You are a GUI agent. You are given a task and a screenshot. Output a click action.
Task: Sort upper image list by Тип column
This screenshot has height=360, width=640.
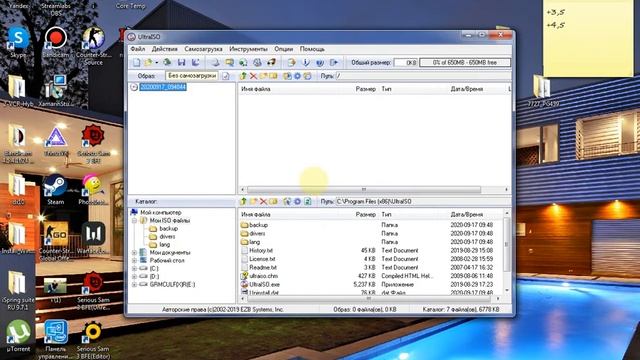pos(386,89)
